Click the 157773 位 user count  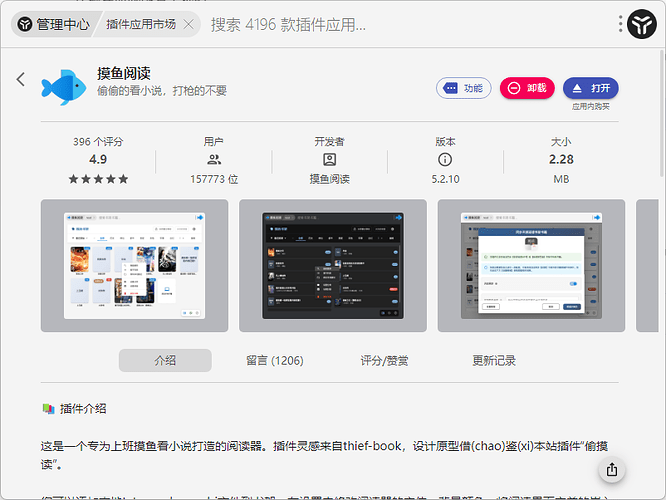(214, 179)
